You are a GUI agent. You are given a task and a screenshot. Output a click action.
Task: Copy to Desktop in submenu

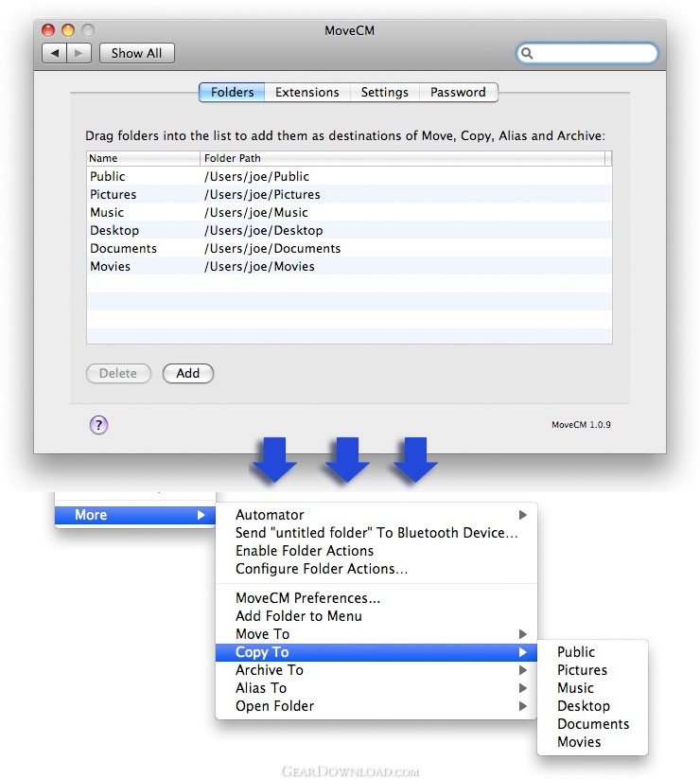[x=593, y=705]
